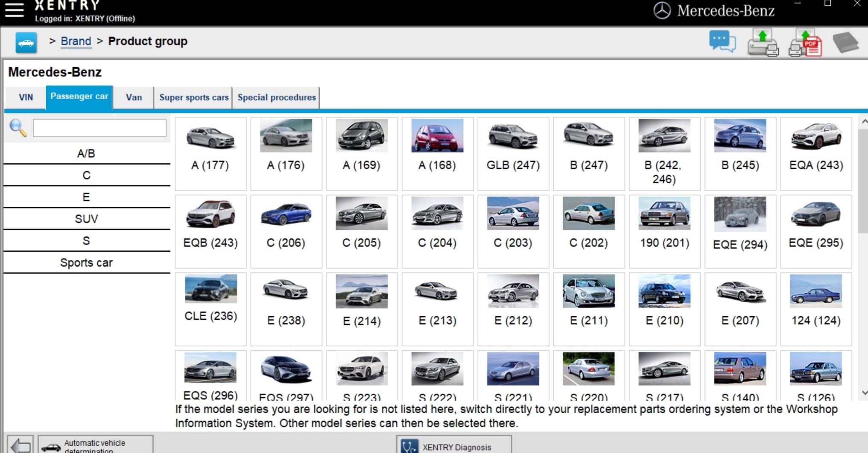868x453 pixels.
Task: Click the back arrow button at bottom left
Action: [20, 445]
